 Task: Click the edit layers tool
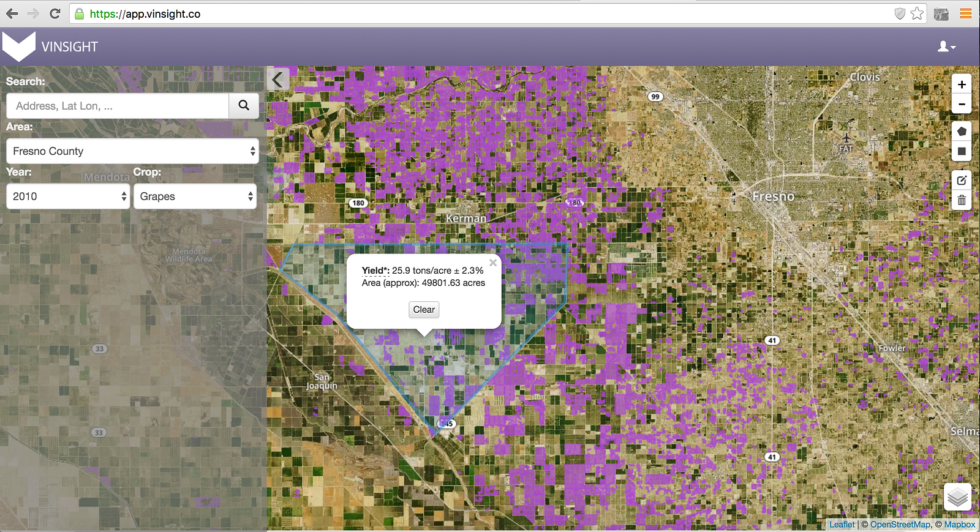[962, 180]
